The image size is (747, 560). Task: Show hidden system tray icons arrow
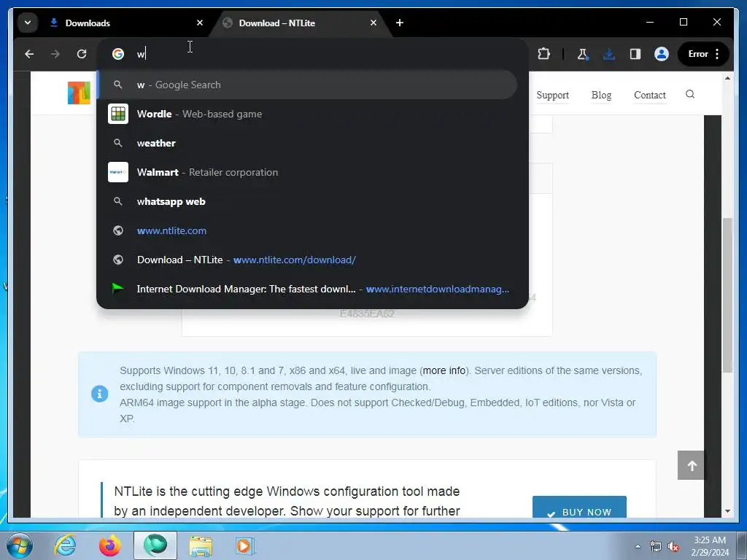click(638, 546)
